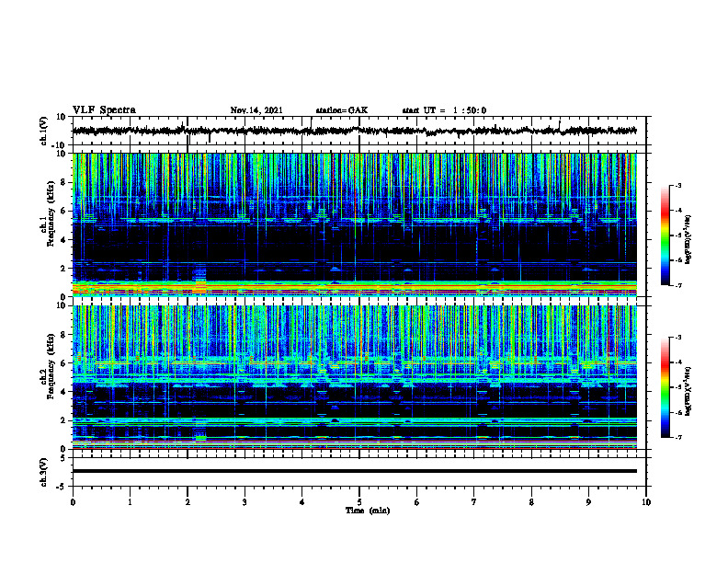Click the ch.3(V) flat-line panel

[359, 472]
